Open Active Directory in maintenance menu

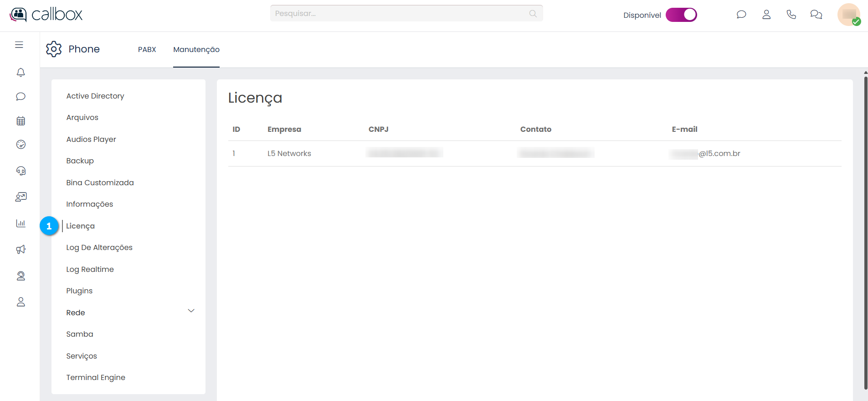coord(95,96)
